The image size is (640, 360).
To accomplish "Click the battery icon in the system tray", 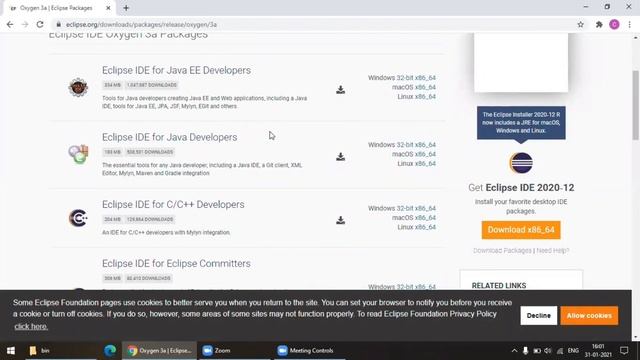I will point(537,351).
